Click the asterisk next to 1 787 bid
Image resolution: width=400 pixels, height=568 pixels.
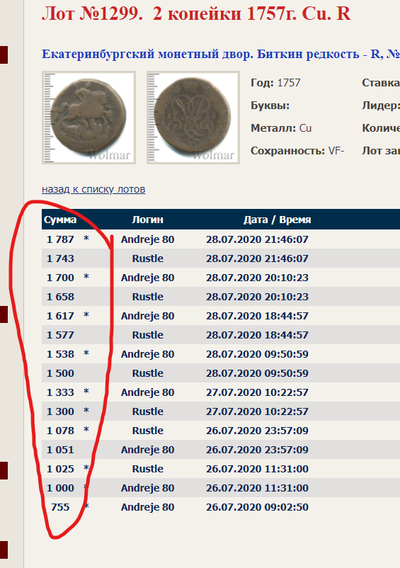86,238
